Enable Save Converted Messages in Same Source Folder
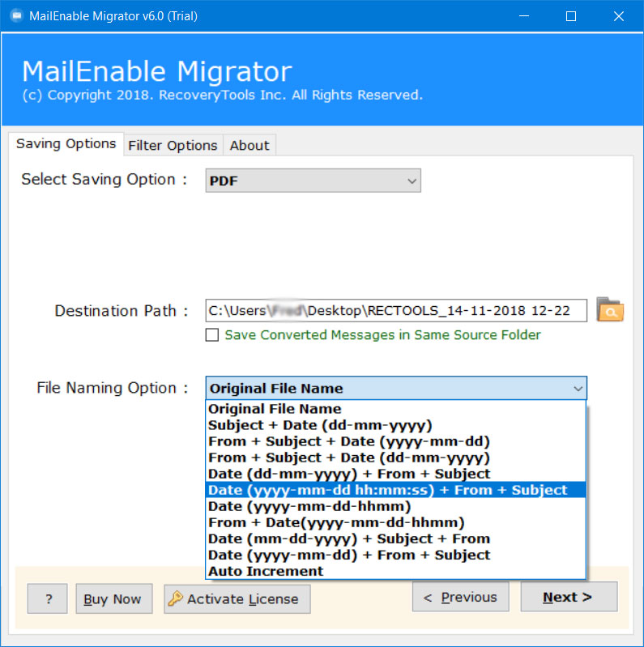The height and width of the screenshot is (647, 644). coord(212,334)
